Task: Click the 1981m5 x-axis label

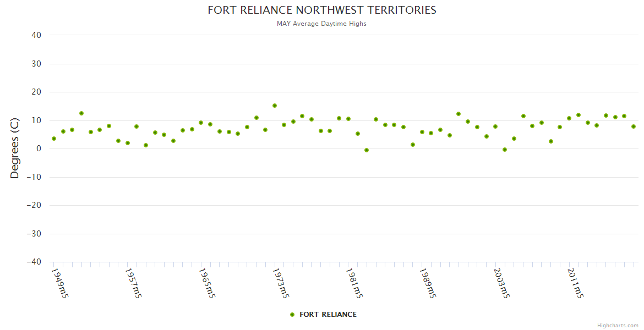Action: [x=354, y=283]
